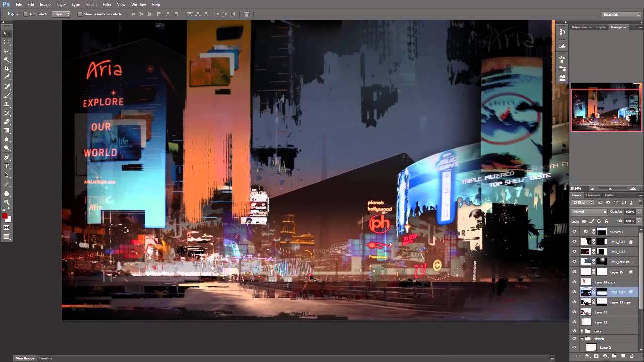This screenshot has height=362, width=644.
Task: Hide the selected IMG_3117 layer
Action: pyautogui.click(x=574, y=292)
